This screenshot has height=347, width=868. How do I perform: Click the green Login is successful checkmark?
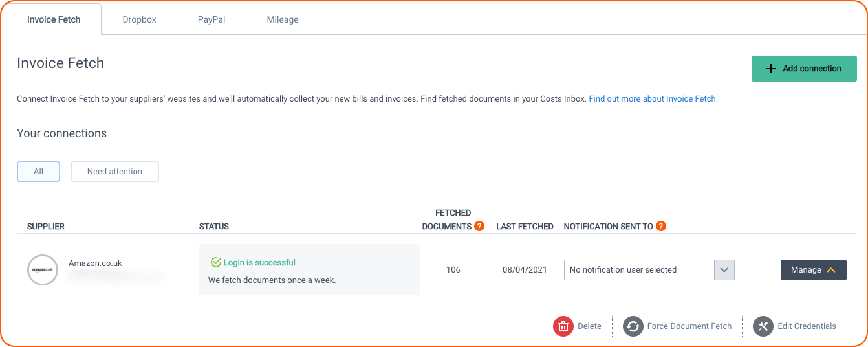pos(216,262)
